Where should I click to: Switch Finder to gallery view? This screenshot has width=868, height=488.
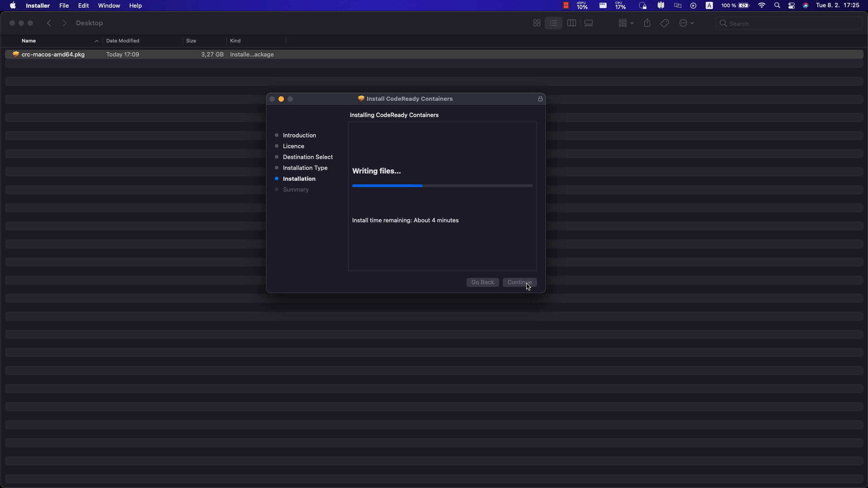[x=589, y=23]
